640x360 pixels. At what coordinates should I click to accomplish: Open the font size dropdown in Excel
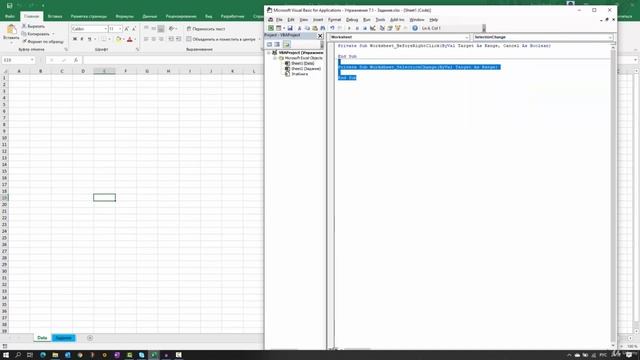click(x=120, y=29)
